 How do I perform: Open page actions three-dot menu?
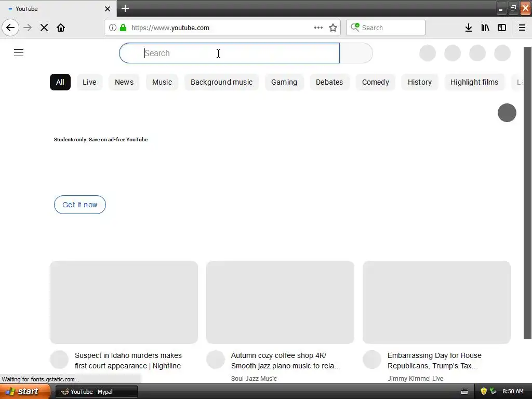pos(318,28)
